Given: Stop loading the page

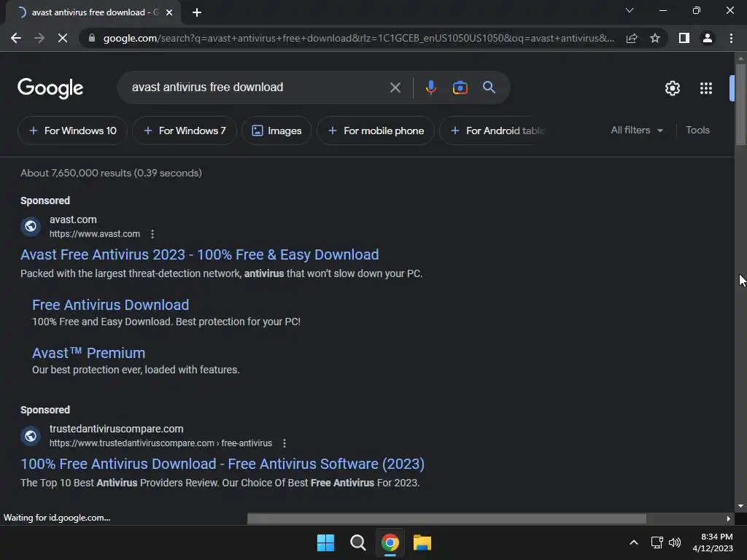Looking at the screenshot, I should 63,38.
